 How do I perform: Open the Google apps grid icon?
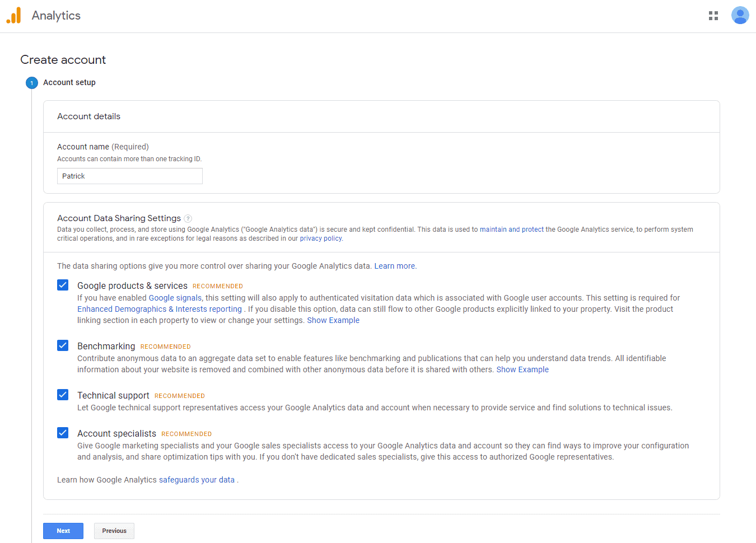pos(713,16)
